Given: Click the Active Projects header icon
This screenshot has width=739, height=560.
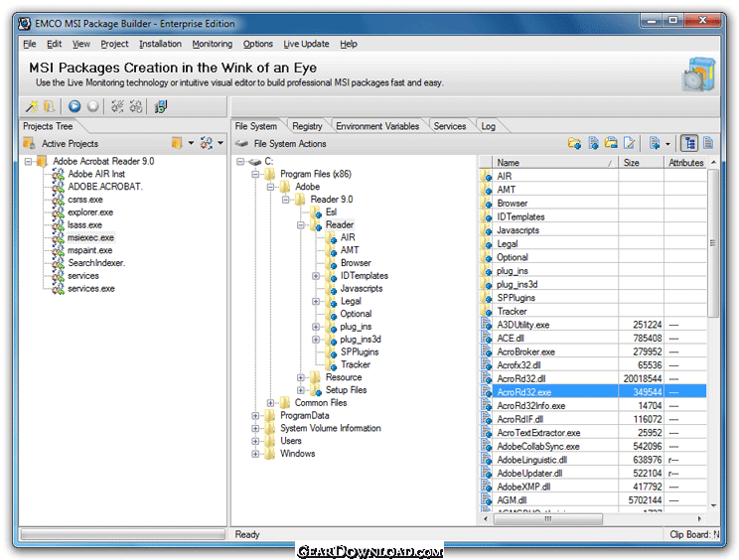Looking at the screenshot, I should [29, 143].
